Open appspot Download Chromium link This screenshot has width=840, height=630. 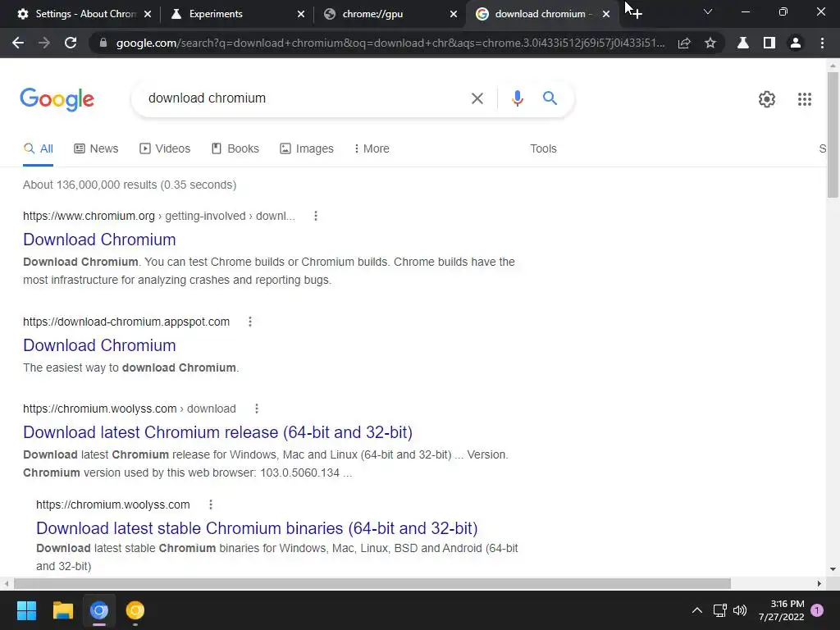(99, 345)
